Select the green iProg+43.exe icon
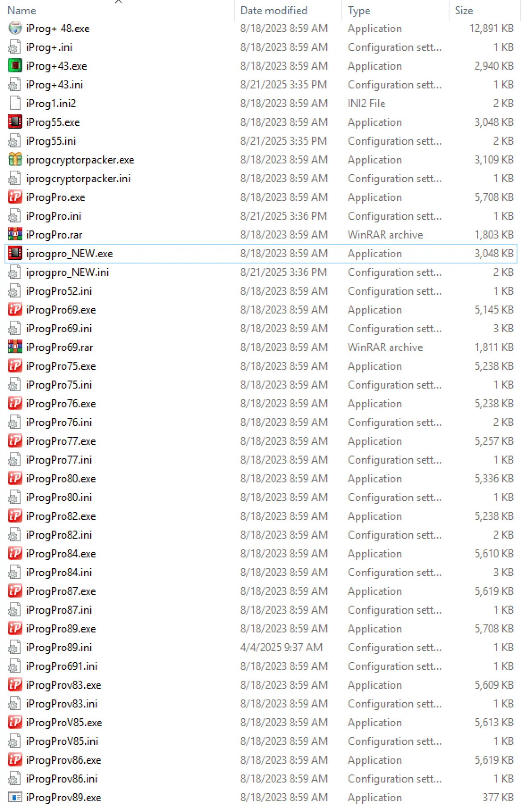 [x=15, y=66]
